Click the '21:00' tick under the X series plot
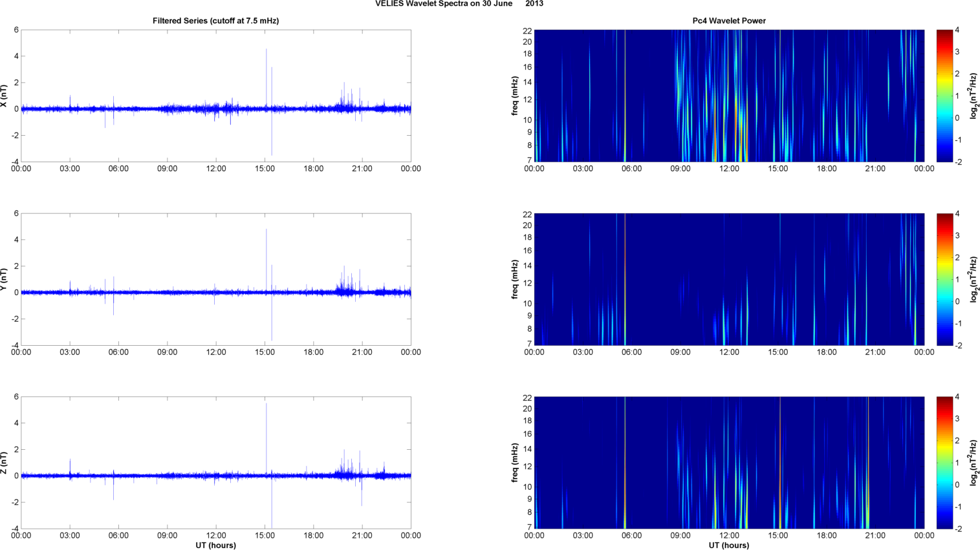Image resolution: width=980 pixels, height=550 pixels. pos(362,169)
